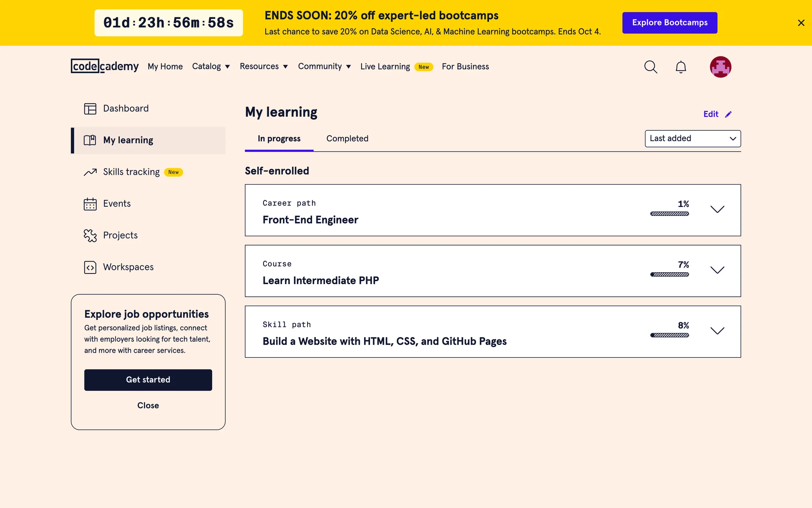This screenshot has height=508, width=812.
Task: Expand Build a Website skill path
Action: (717, 331)
